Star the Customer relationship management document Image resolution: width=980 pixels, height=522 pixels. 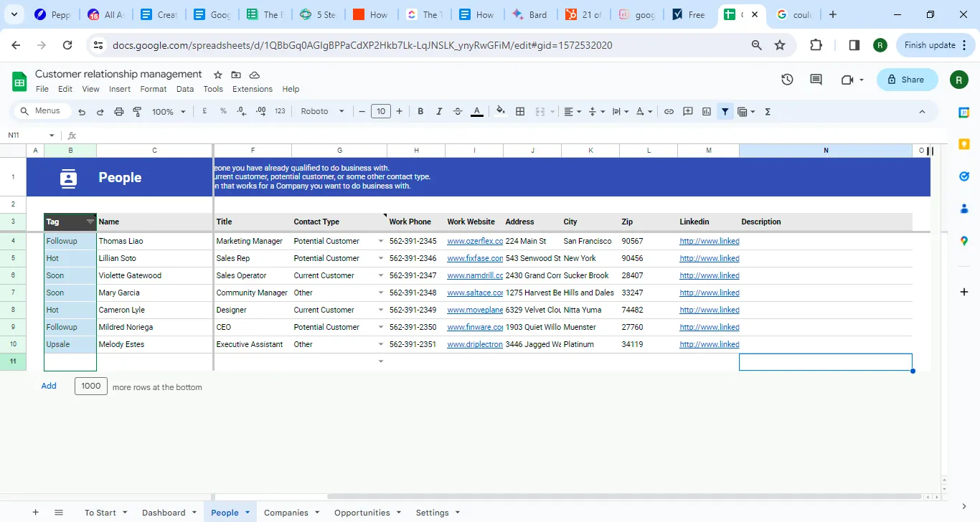tap(217, 75)
